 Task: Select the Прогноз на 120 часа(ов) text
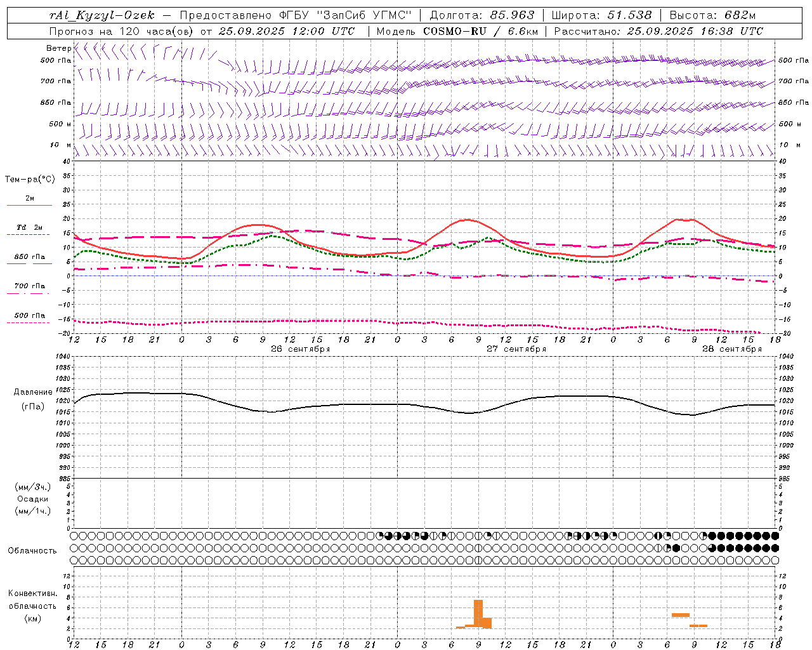[x=122, y=31]
